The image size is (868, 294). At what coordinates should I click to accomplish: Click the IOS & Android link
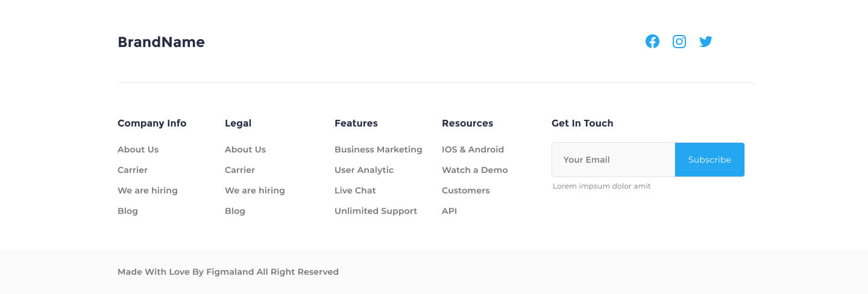(473, 149)
